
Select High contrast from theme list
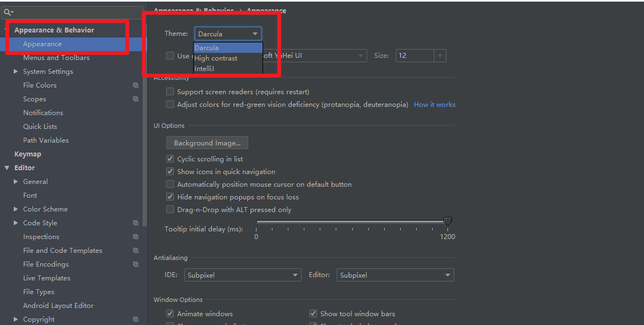click(x=216, y=58)
